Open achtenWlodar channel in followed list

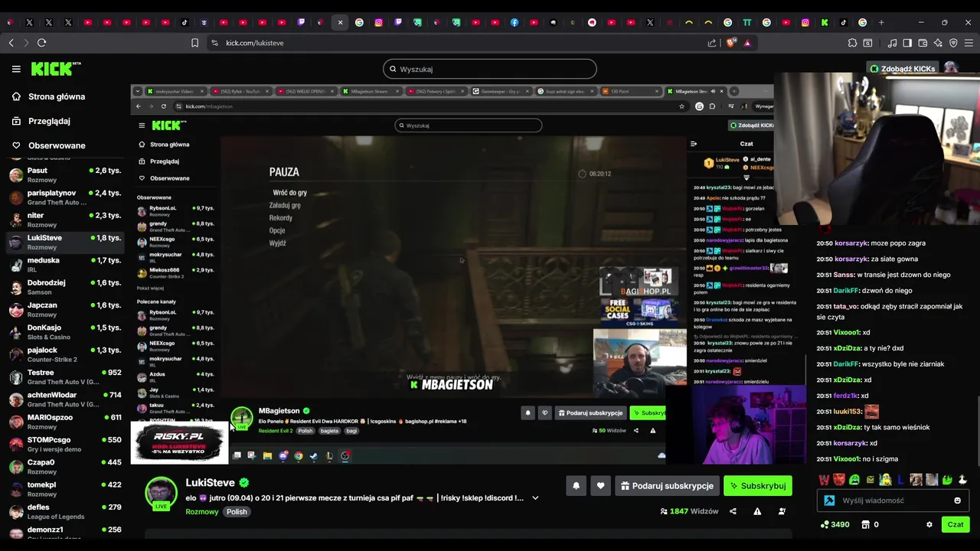(65, 399)
